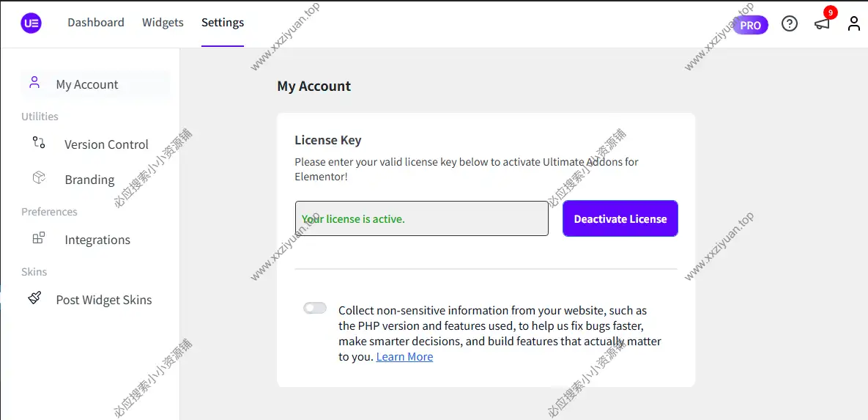
Task: Click the user profile icon
Action: 854,23
